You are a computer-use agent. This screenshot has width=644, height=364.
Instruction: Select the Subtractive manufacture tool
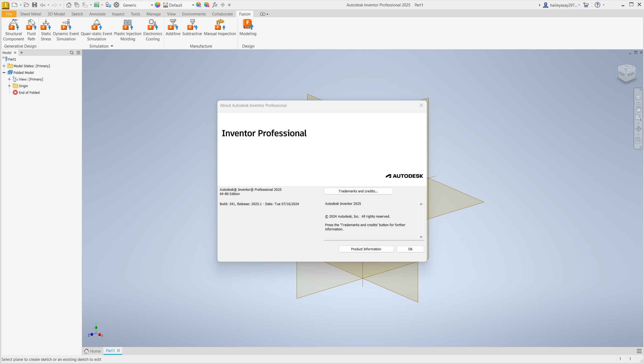pyautogui.click(x=192, y=27)
